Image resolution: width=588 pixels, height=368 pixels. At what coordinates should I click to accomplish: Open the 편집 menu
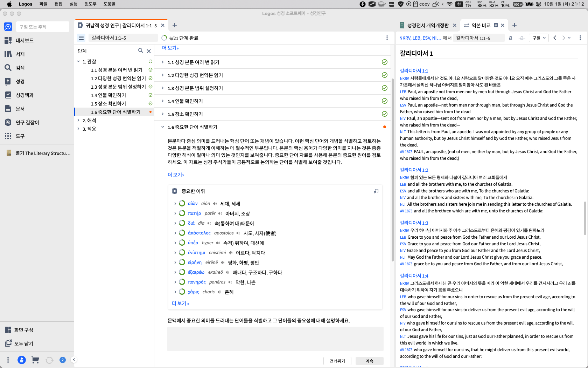[x=58, y=4]
